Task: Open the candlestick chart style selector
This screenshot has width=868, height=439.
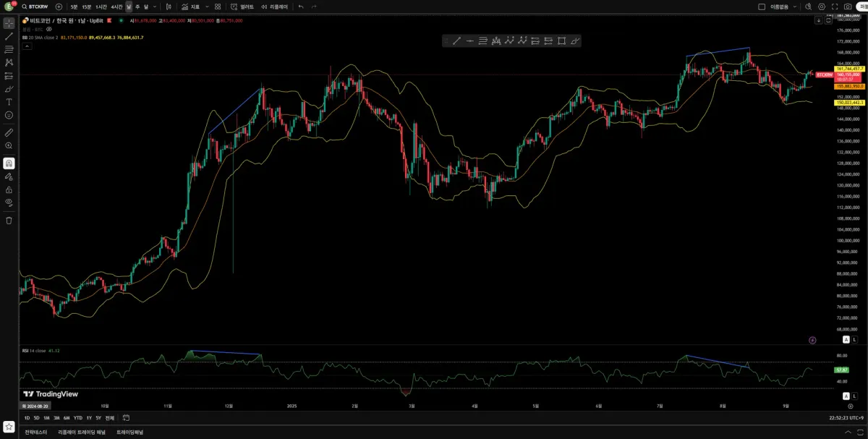Action: [169, 7]
